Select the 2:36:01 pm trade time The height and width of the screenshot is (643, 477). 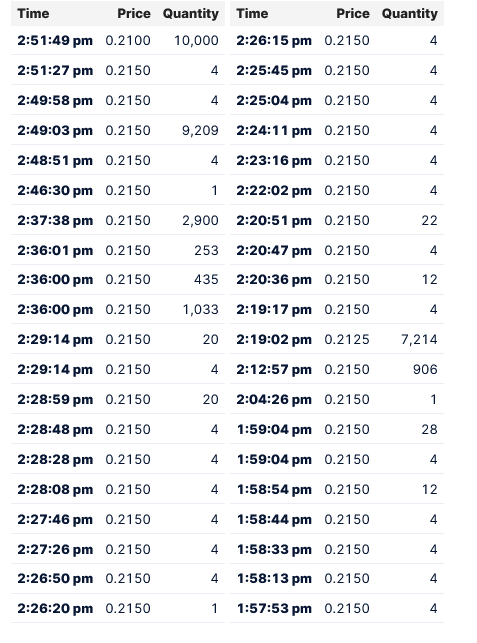point(55,251)
